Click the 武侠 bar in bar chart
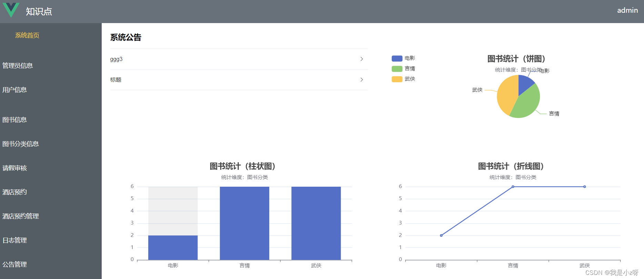The image size is (644, 279). coord(316,223)
